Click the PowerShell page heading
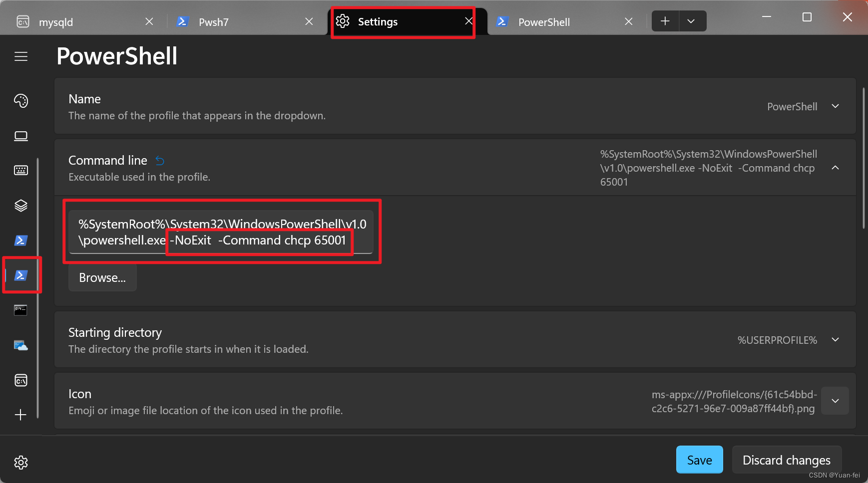Image resolution: width=868 pixels, height=483 pixels. (117, 56)
